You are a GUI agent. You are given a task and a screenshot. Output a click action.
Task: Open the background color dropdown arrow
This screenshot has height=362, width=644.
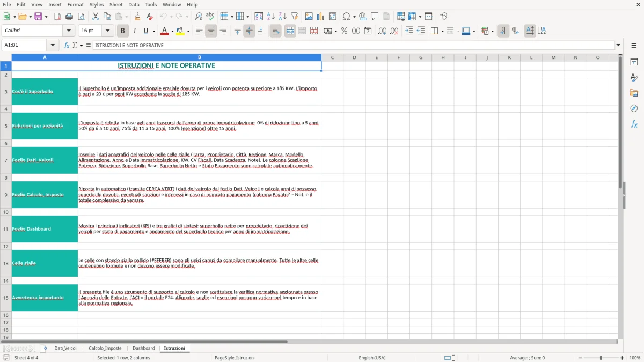pos(188,31)
